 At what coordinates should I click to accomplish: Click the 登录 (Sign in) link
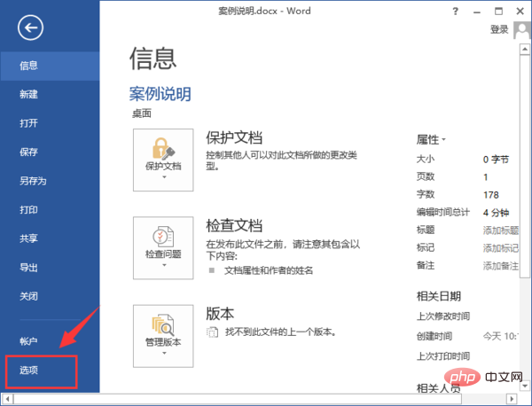[499, 29]
